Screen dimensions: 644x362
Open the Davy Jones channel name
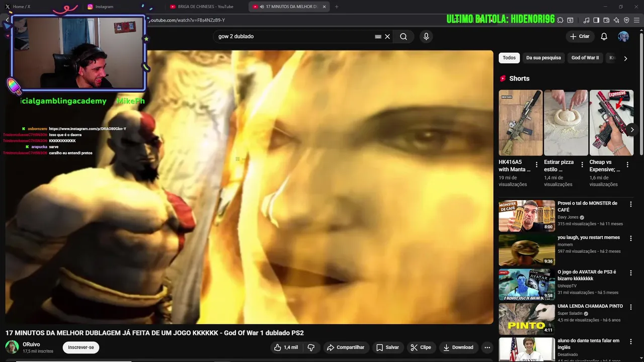pyautogui.click(x=568, y=217)
